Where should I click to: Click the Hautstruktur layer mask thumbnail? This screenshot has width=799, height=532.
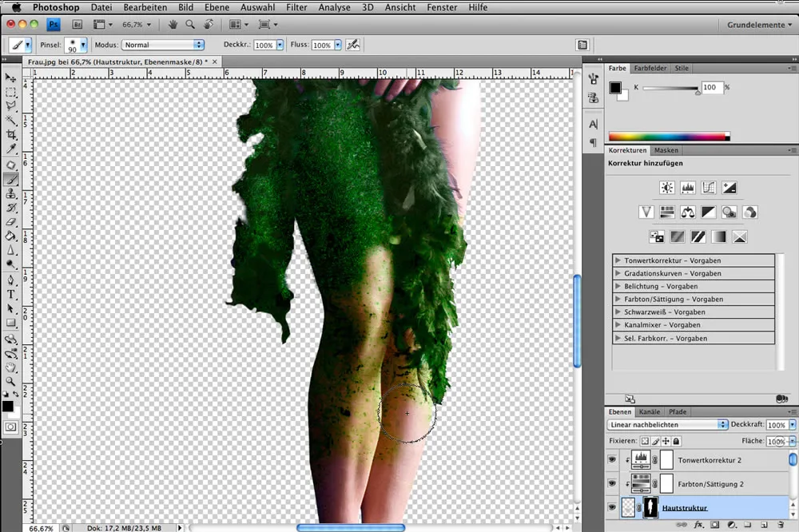click(650, 506)
